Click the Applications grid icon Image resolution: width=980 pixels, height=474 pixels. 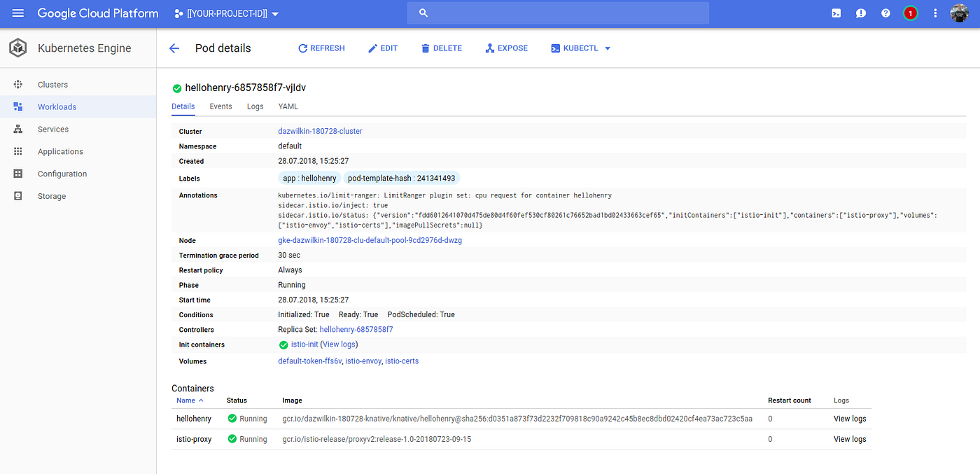[18, 152]
